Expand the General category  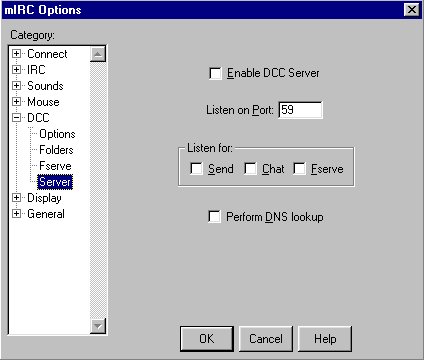coord(16,214)
